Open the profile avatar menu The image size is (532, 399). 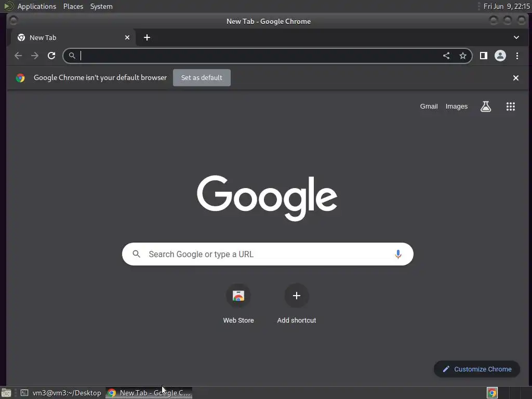(500, 56)
